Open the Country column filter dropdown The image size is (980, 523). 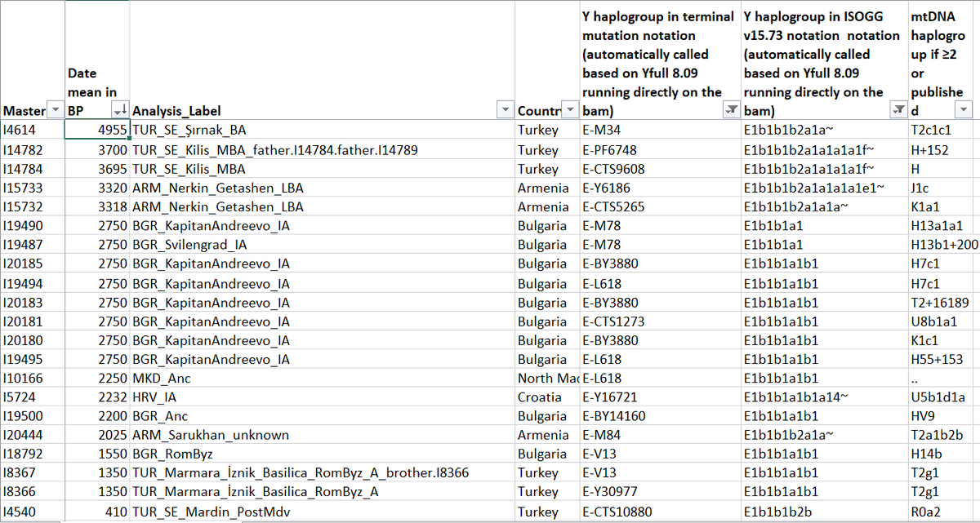tap(571, 110)
